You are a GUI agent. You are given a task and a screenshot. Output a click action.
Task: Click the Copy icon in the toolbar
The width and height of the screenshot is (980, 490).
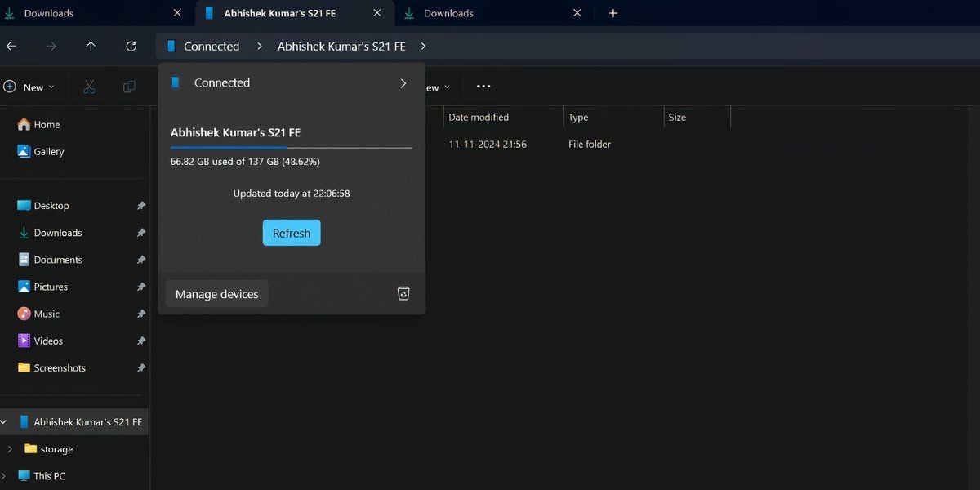point(129,87)
